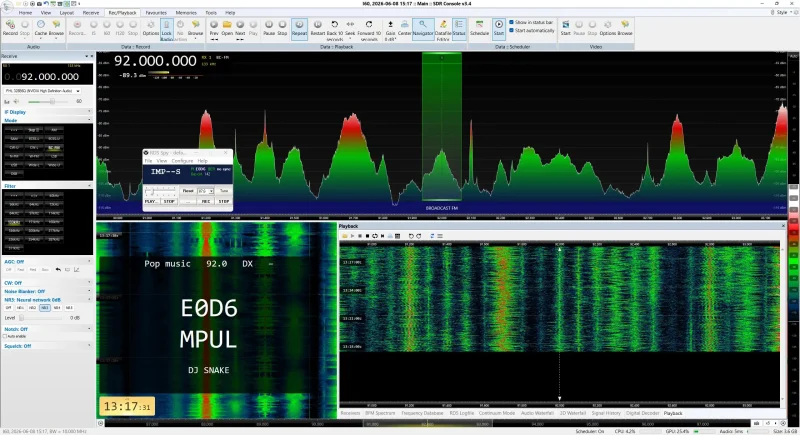Image resolution: width=800 pixels, height=435 pixels.
Task: Close the Playback panel
Action: point(783,226)
